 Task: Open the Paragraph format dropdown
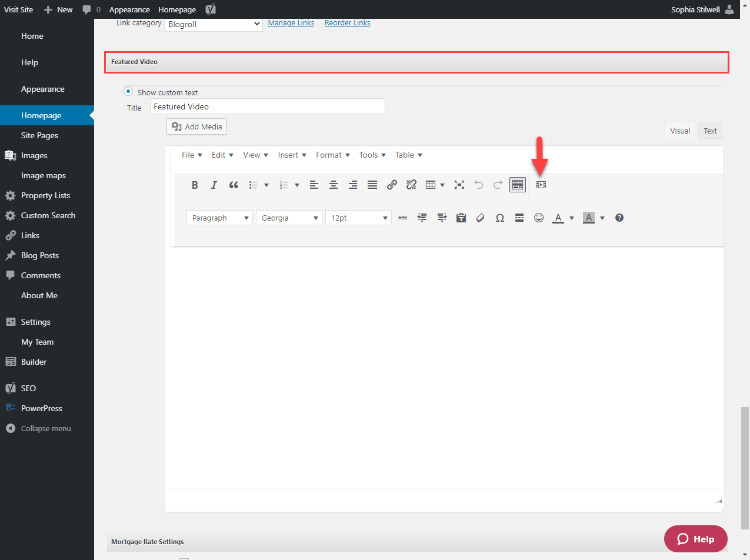[x=219, y=218]
